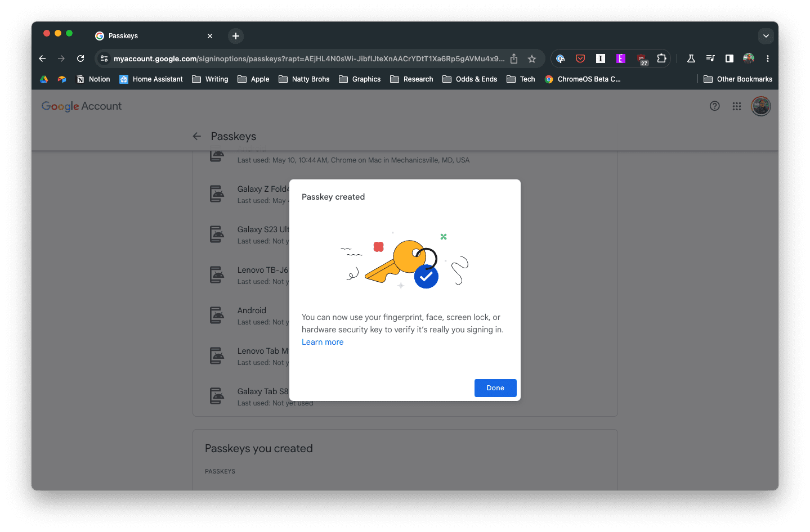Click last used Mechanicsville, MD text

coord(353,160)
